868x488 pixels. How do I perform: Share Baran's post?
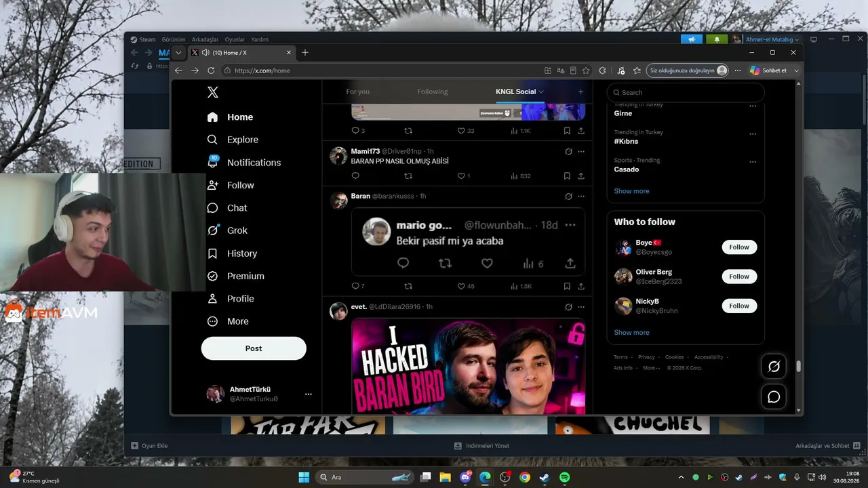(581, 286)
